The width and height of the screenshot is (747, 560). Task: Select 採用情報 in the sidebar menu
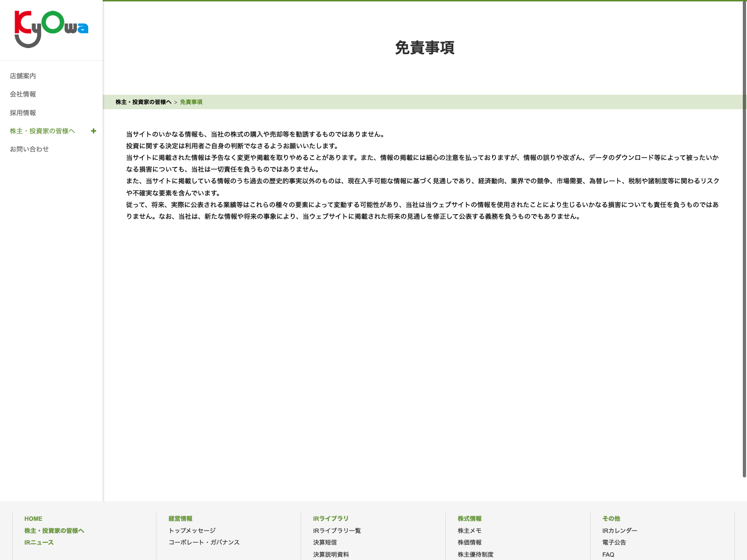click(x=23, y=113)
